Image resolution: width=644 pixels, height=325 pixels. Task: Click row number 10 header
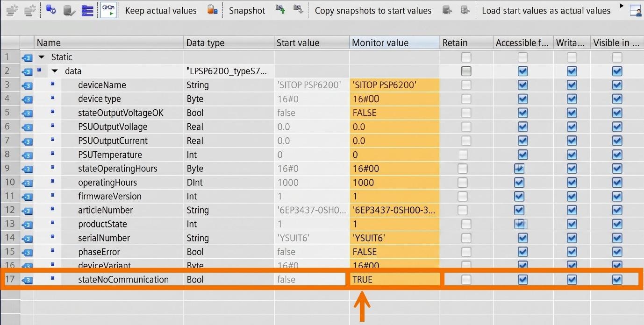pos(10,183)
